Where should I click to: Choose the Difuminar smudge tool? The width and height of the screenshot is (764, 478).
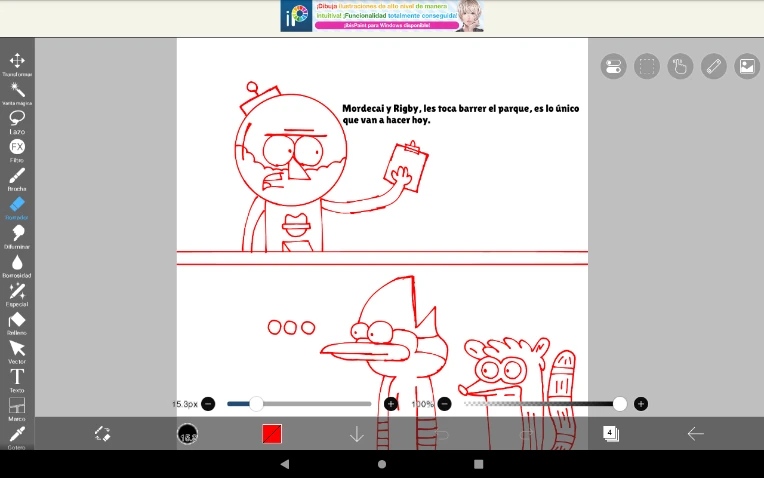point(17,237)
